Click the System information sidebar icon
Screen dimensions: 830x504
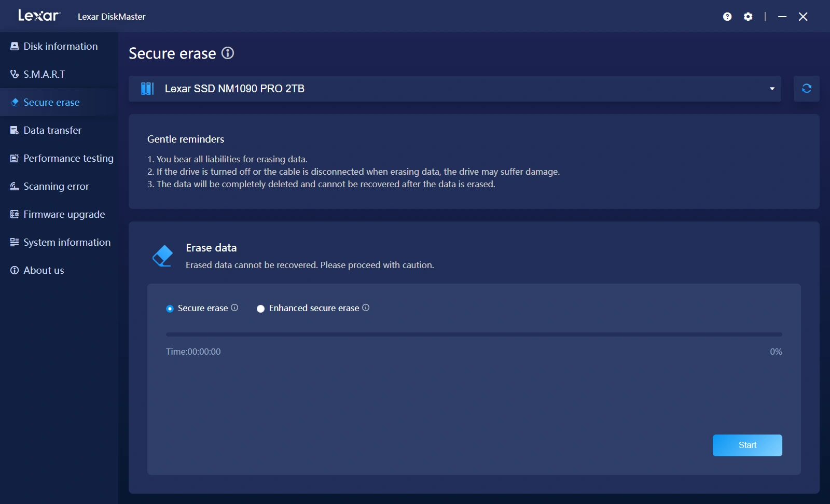point(15,242)
